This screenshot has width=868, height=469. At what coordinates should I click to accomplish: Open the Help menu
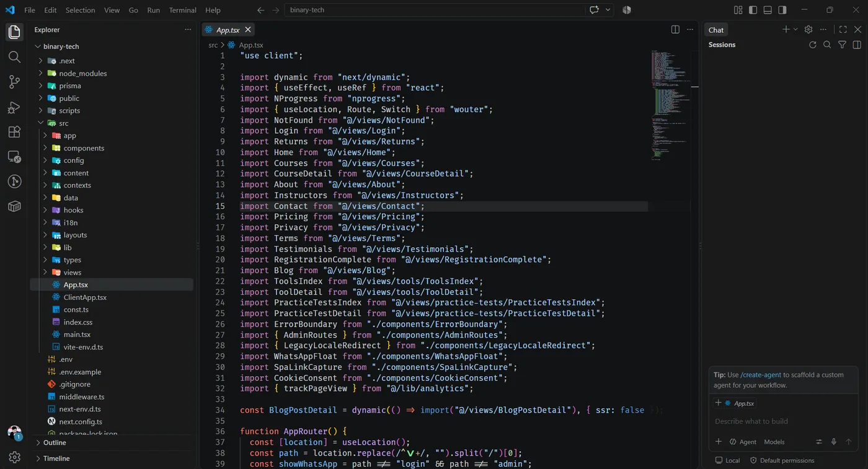(x=213, y=10)
